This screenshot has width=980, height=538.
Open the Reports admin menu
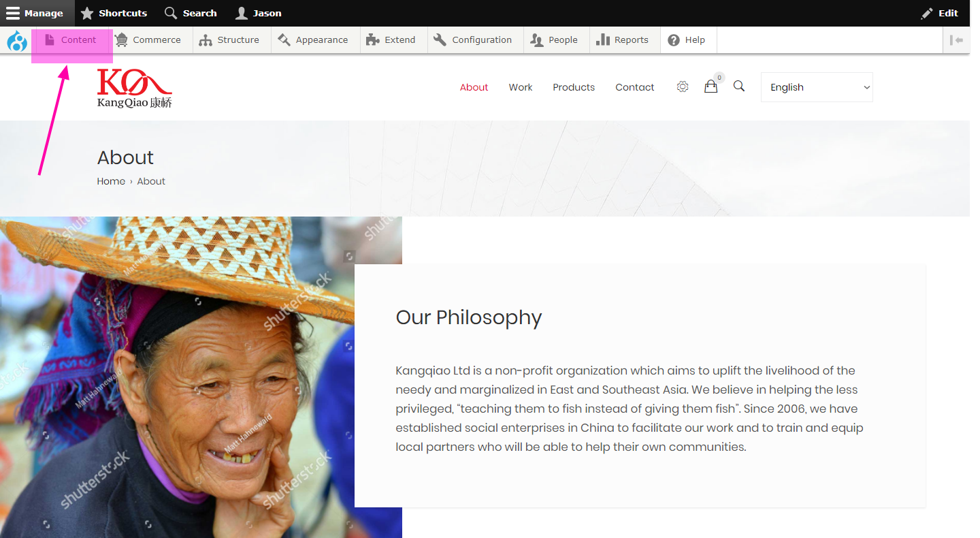623,40
